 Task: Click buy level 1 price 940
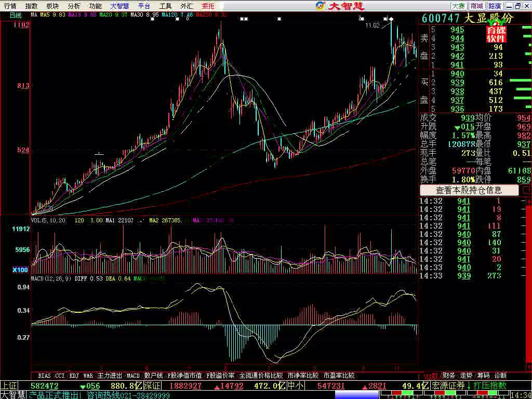(457, 74)
